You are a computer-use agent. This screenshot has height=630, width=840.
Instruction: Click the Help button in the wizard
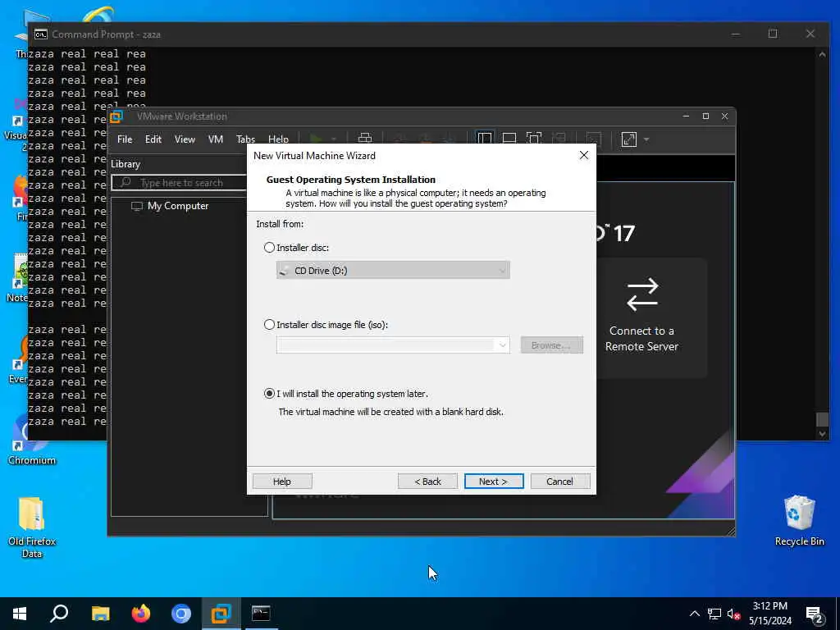click(282, 481)
